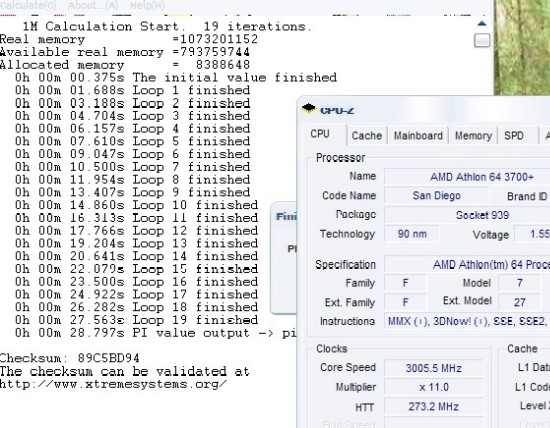Screen dimensions: 550x428
Task: Click the HTT value 273.2 MHz
Action: click(x=434, y=407)
